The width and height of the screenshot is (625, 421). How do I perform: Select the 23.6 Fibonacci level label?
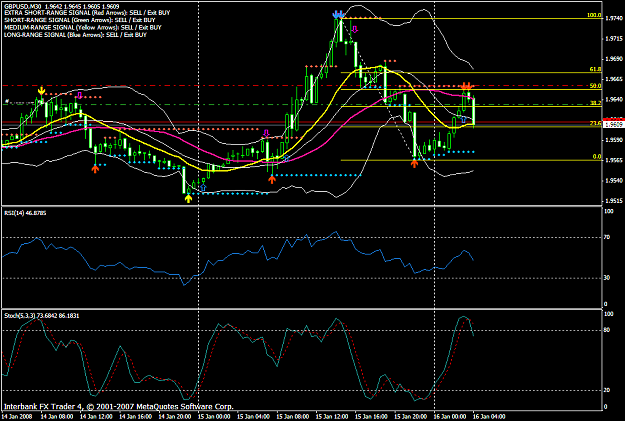[x=595, y=124]
